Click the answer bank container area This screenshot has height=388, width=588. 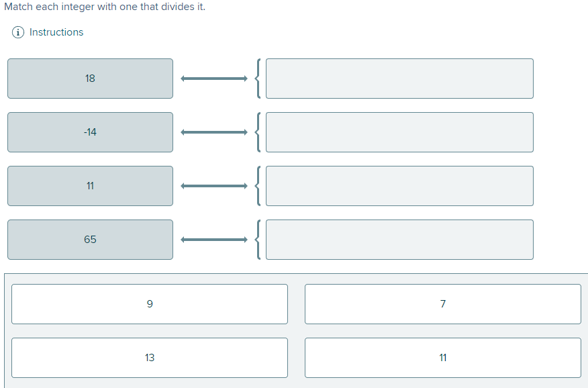click(x=295, y=331)
